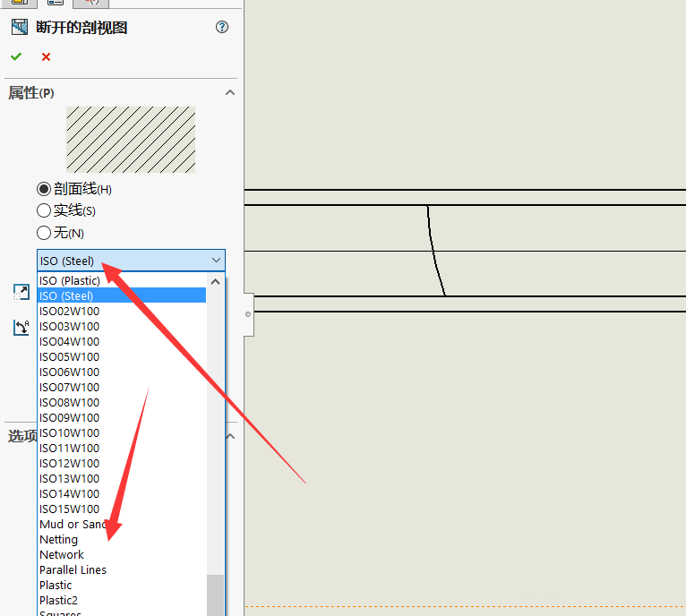Open the ISO (Steel) hatch pattern combo box
The image size is (686, 616).
(132, 261)
